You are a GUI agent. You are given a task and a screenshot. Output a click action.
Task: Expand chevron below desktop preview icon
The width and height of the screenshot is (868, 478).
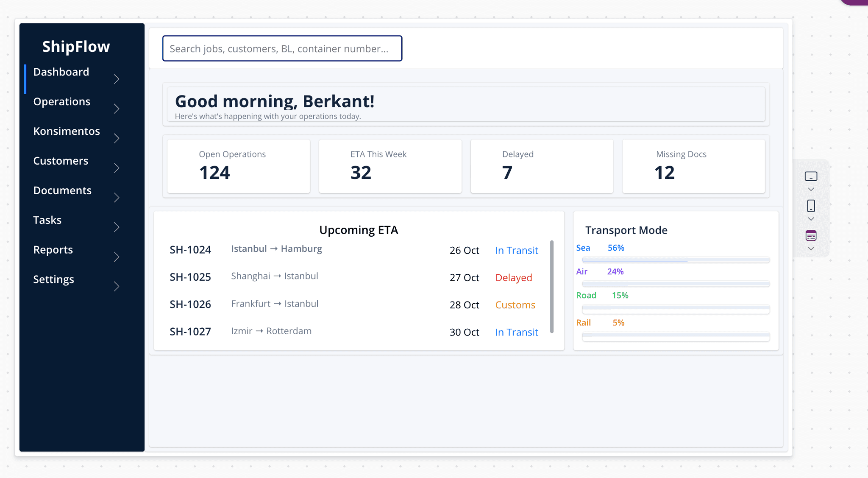tap(811, 189)
